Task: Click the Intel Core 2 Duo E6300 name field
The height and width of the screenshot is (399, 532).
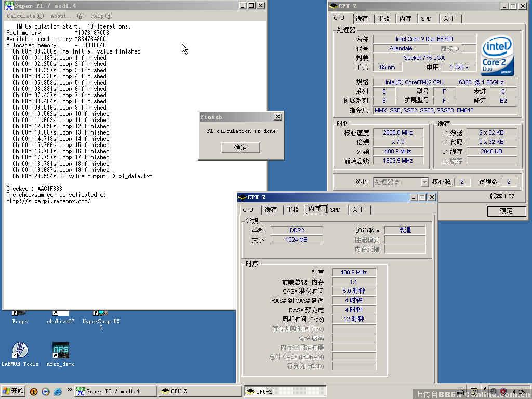Action: coord(424,39)
